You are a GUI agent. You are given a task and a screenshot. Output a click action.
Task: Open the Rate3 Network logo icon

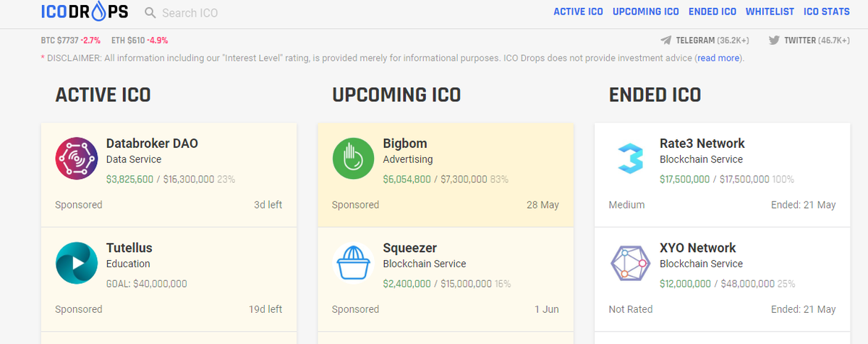pos(630,159)
